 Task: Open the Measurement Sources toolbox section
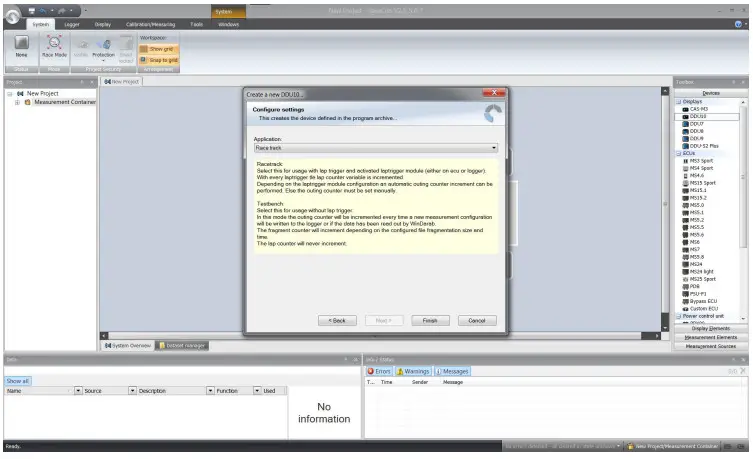711,346
